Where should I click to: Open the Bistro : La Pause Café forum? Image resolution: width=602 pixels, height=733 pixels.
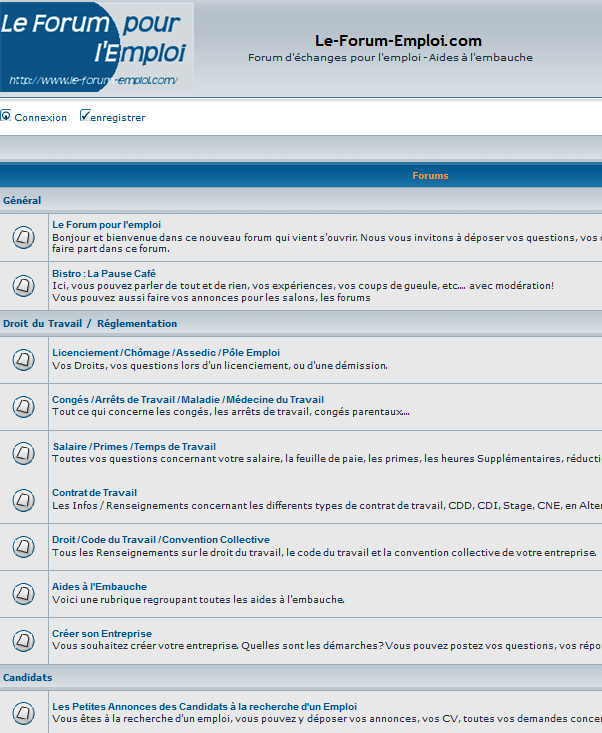[104, 273]
